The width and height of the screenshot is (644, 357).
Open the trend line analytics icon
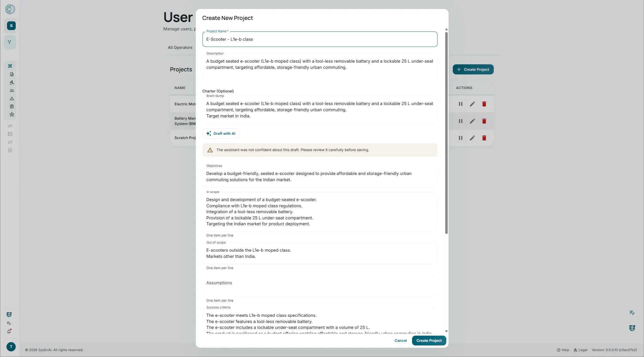click(x=10, y=126)
